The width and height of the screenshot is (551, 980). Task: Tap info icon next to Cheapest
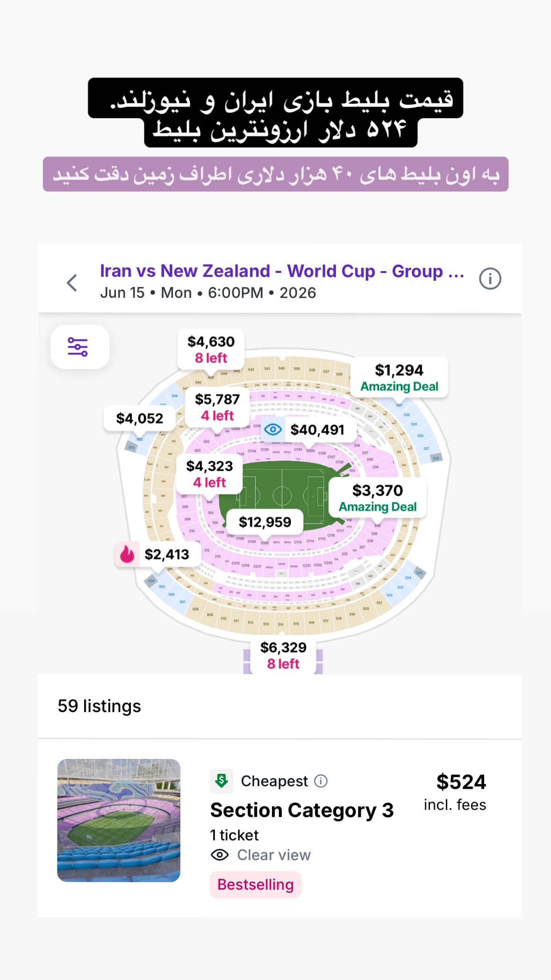click(x=321, y=781)
